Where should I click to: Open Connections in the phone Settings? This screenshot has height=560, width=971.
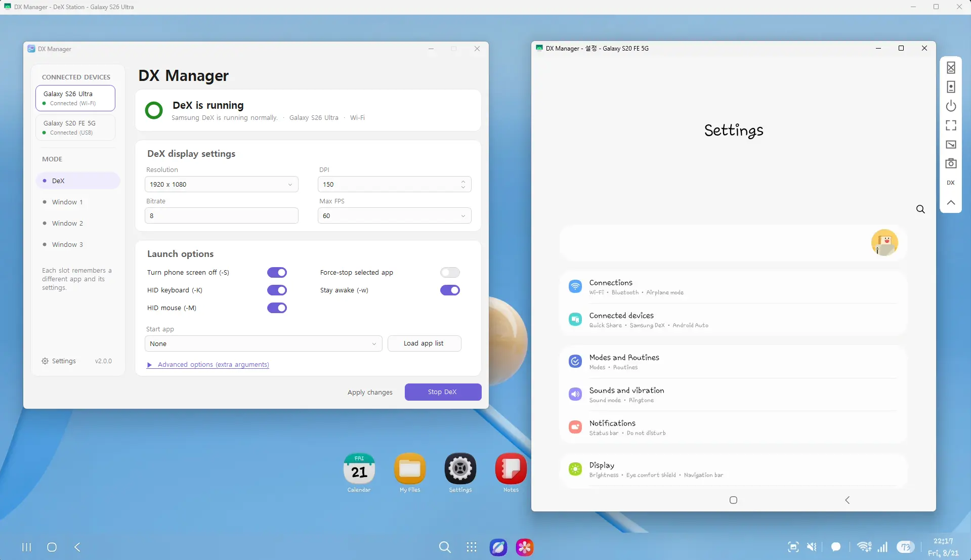click(x=733, y=287)
